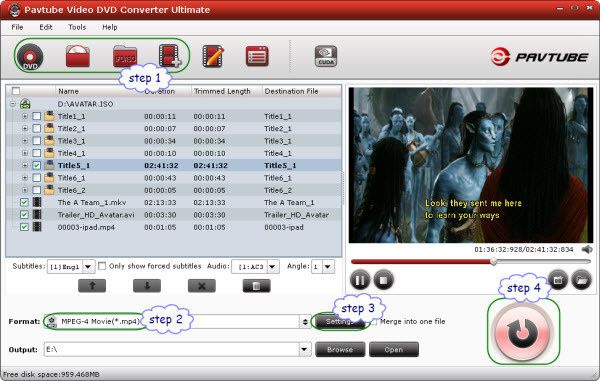The height and width of the screenshot is (381, 600).
Task: Check the Title2_1 checkbox
Action: point(36,129)
